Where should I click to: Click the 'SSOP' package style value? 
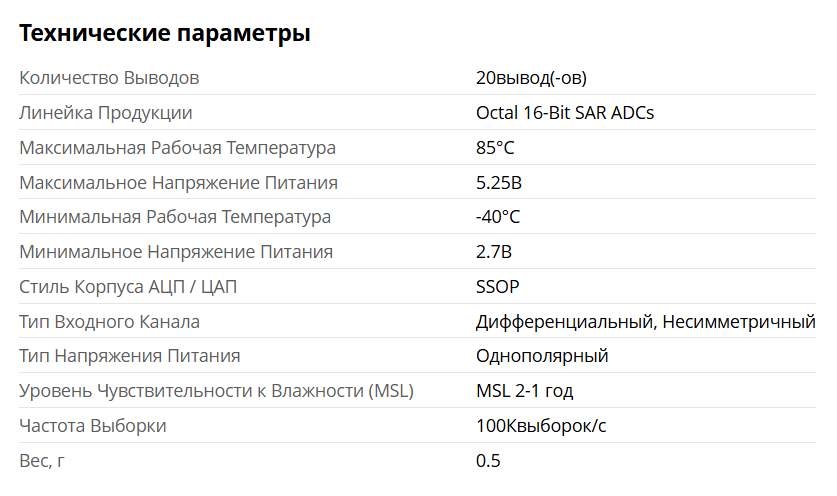click(x=498, y=287)
